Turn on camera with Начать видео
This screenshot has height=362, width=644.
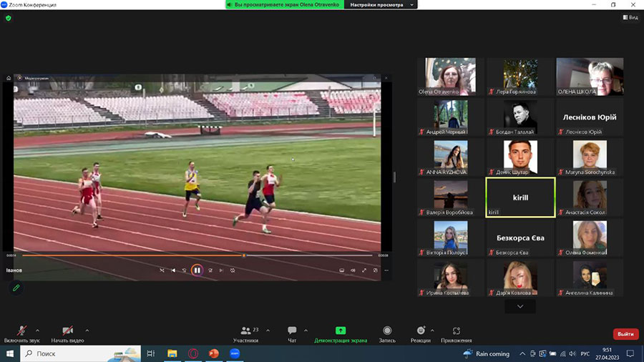(x=67, y=333)
